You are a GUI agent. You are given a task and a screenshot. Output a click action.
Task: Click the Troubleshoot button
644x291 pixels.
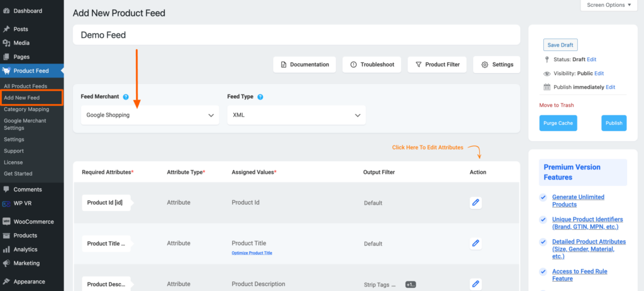pos(372,65)
